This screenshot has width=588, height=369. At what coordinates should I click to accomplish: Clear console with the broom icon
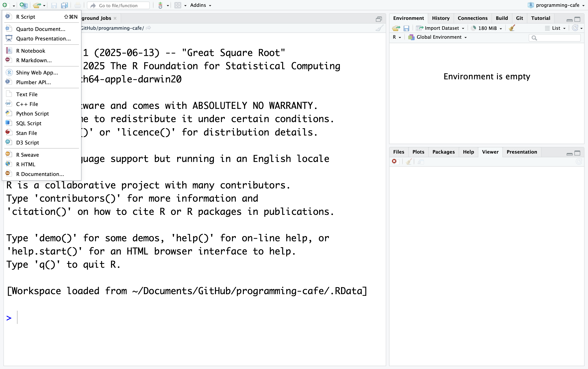[x=379, y=28]
